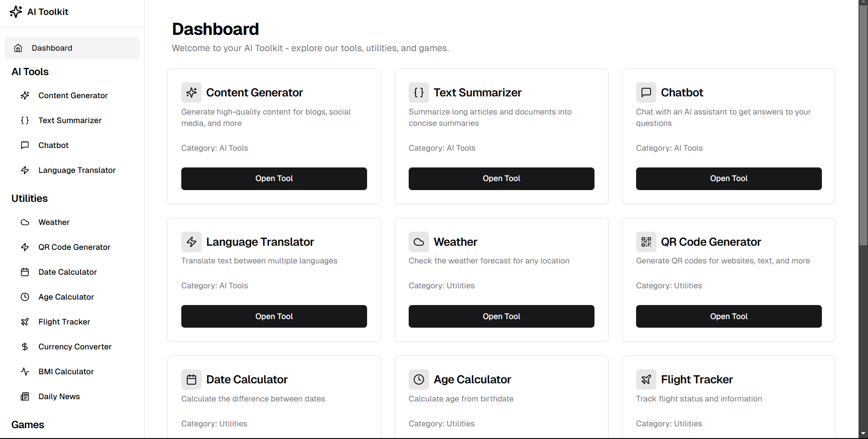Select Dashboard in the sidebar
The width and height of the screenshot is (868, 439).
coord(72,48)
